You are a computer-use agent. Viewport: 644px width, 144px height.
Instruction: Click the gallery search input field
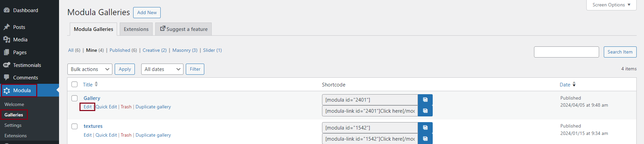click(566, 52)
